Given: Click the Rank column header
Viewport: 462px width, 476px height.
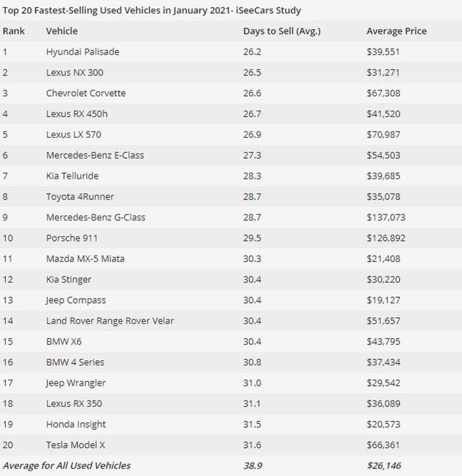Looking at the screenshot, I should click(14, 31).
